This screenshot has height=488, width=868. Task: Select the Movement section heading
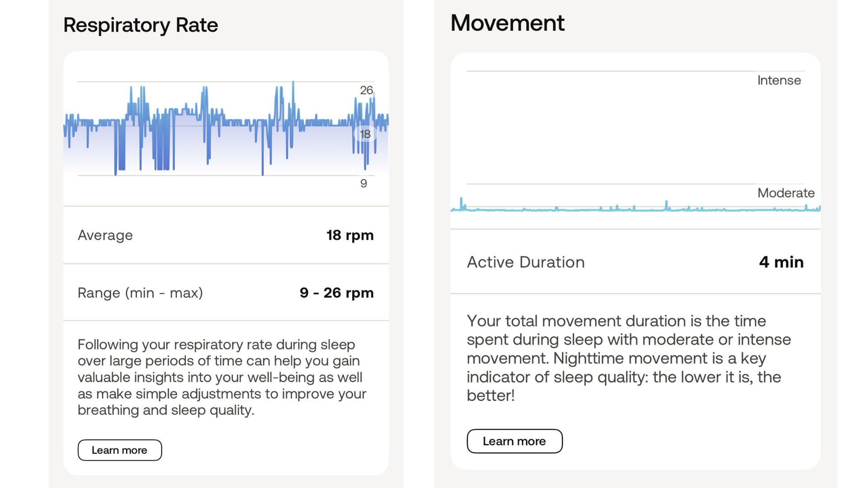coord(507,23)
